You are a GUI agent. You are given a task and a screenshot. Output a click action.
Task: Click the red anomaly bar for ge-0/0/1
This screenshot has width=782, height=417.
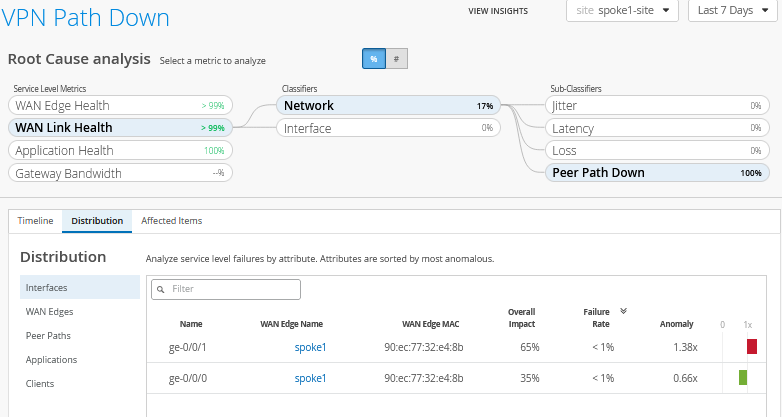[751, 346]
